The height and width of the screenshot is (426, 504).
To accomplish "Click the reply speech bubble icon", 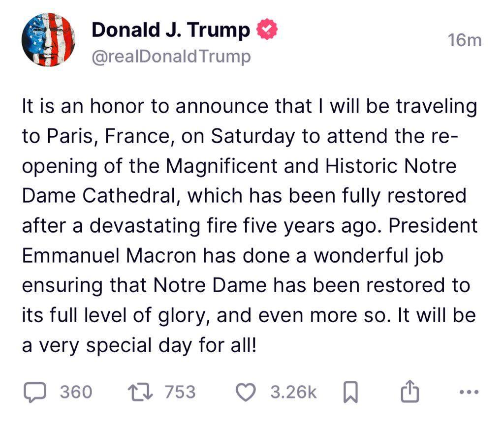I will point(34,392).
